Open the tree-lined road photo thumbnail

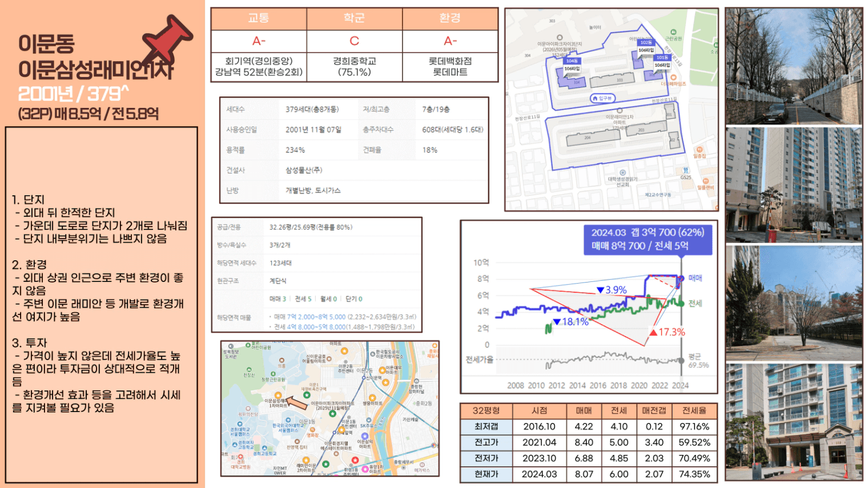point(794,66)
